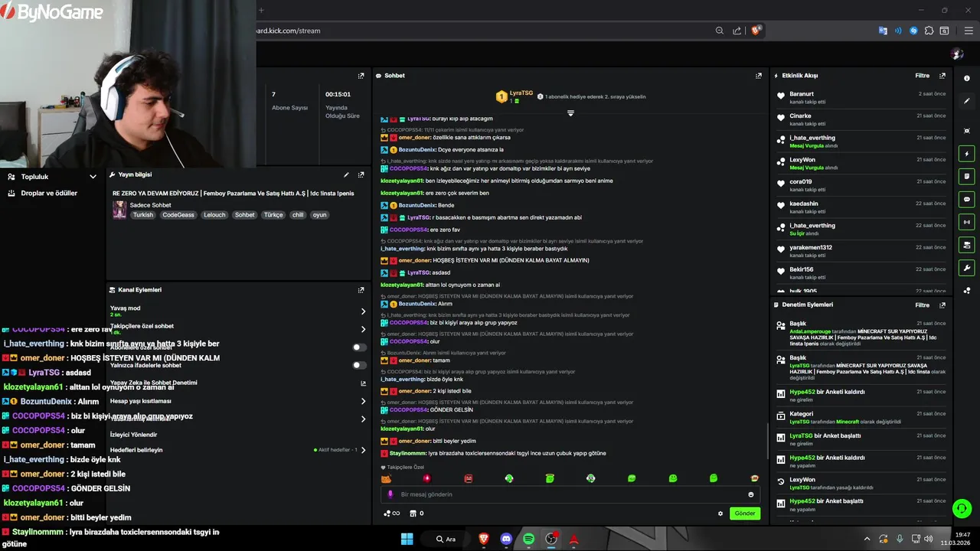
Task: Select the chill tag
Action: coord(298,215)
